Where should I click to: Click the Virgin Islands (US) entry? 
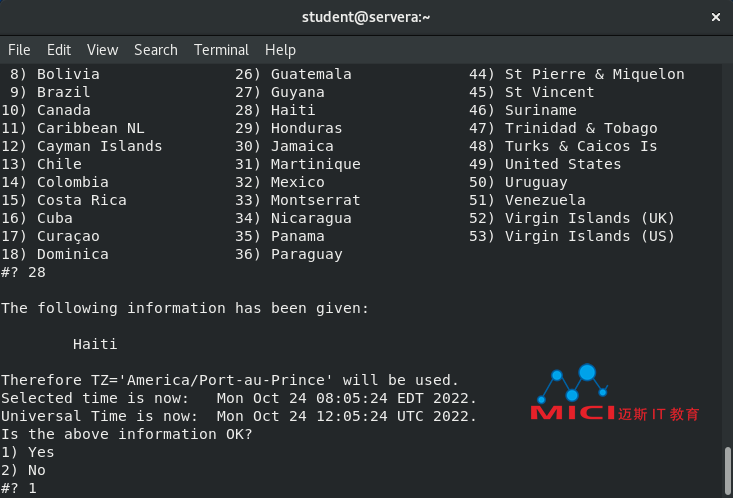tap(572, 236)
